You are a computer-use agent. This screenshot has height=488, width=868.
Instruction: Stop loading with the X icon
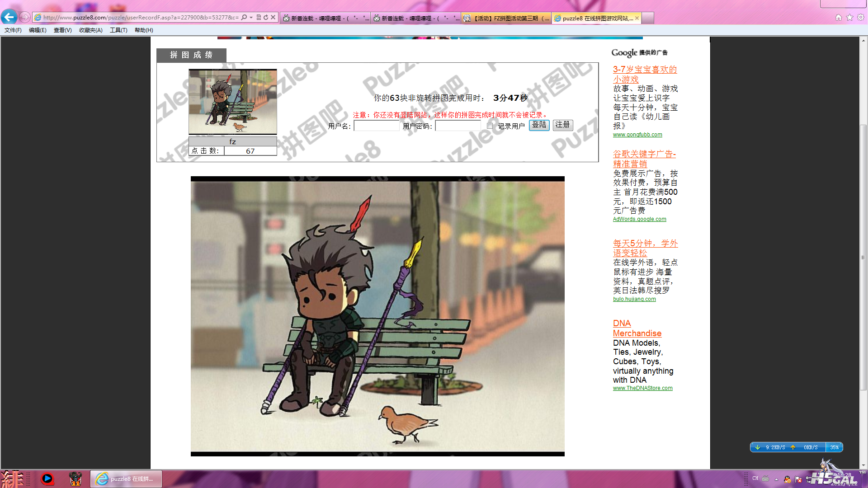pyautogui.click(x=273, y=17)
